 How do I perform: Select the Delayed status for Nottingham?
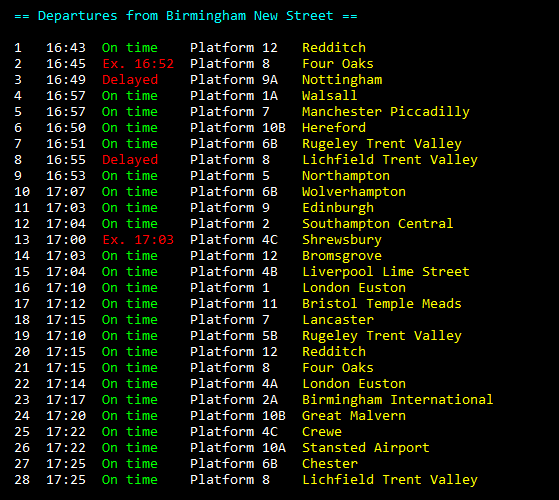(130, 80)
